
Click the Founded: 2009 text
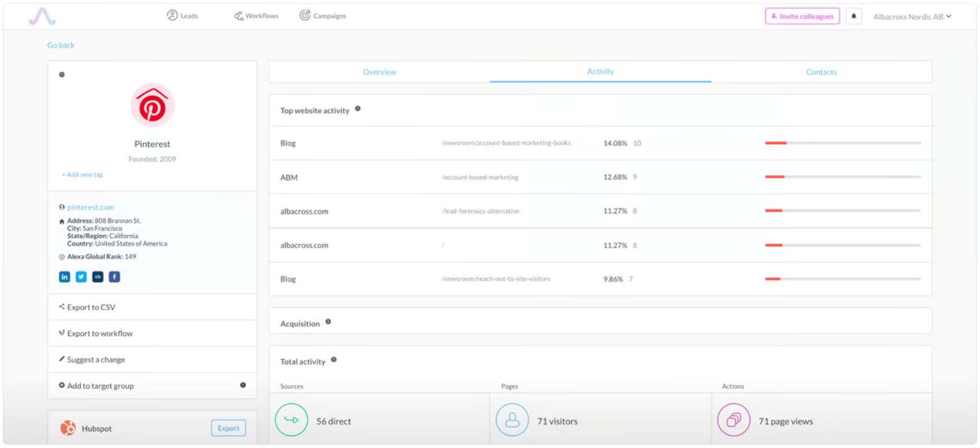152,159
